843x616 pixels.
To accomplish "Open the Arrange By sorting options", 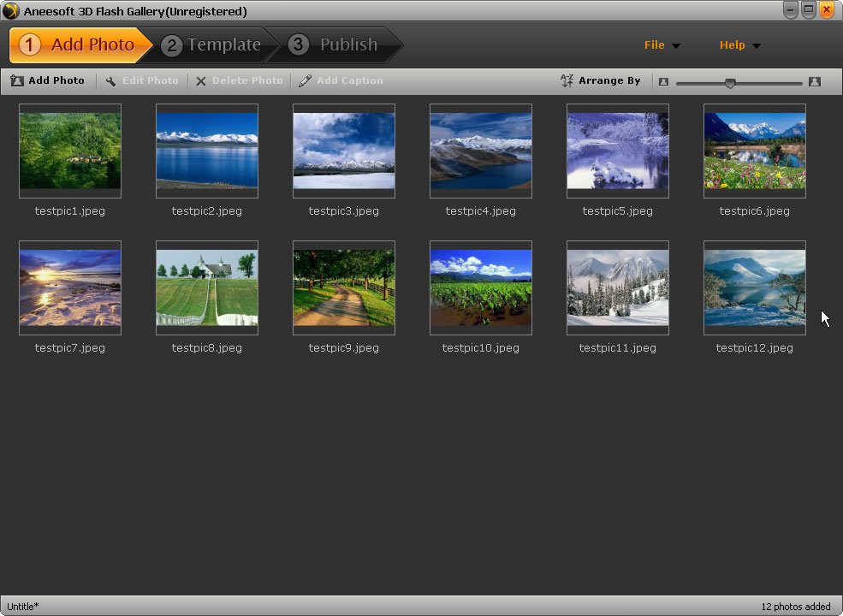I will 609,81.
